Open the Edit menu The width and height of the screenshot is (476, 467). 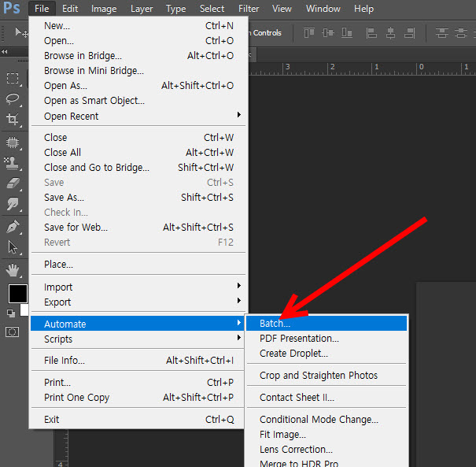pos(70,9)
